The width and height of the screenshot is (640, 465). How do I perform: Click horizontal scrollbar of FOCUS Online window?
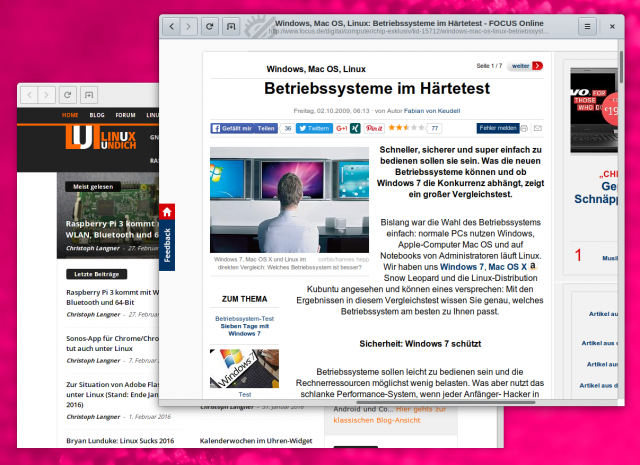[x=446, y=403]
